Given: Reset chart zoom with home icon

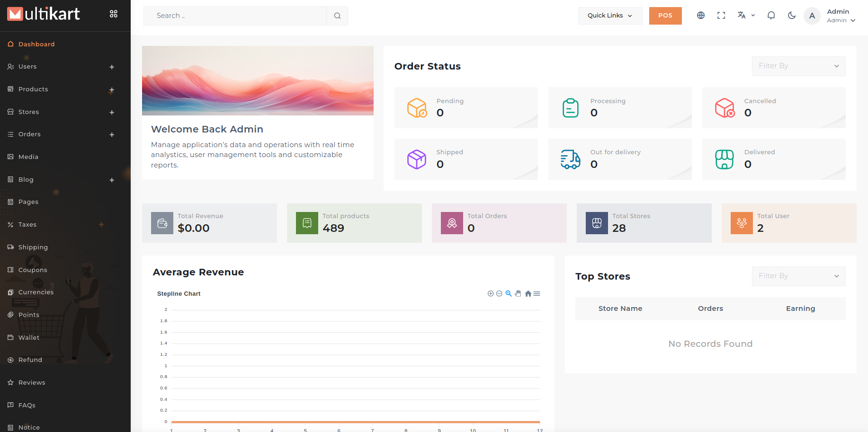Looking at the screenshot, I should click(528, 294).
